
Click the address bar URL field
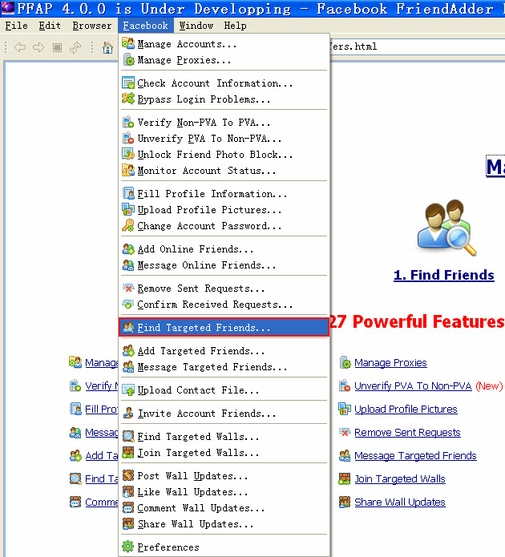pos(417,47)
